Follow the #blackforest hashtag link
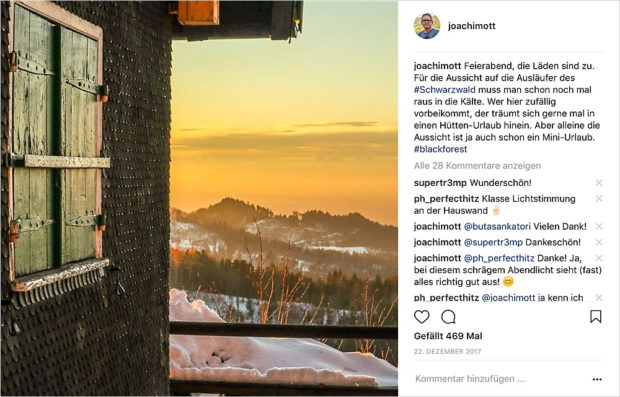620x397 pixels. coord(440,149)
